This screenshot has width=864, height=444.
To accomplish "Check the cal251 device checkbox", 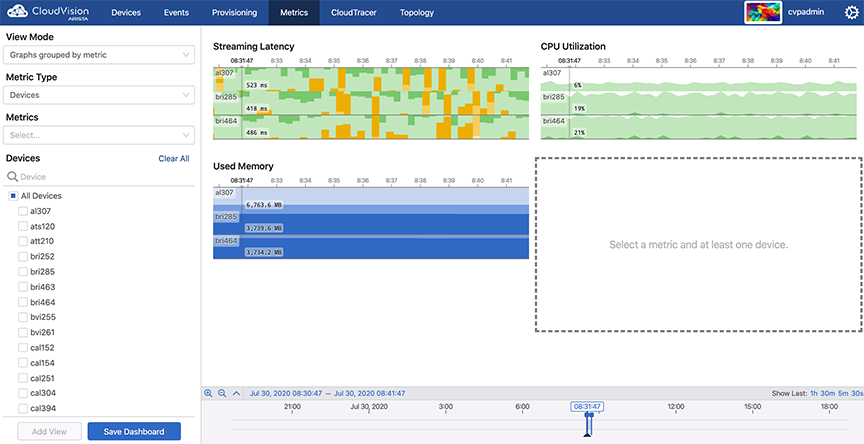I will click(23, 378).
